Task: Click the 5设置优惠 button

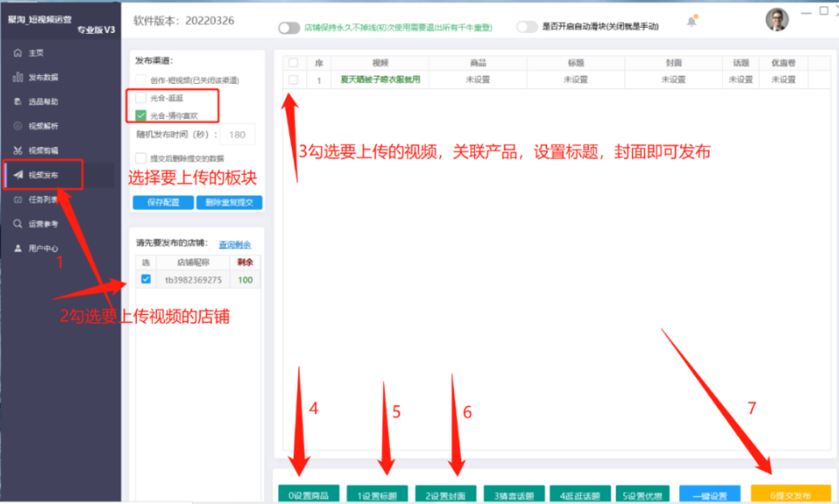Action: coord(643,495)
